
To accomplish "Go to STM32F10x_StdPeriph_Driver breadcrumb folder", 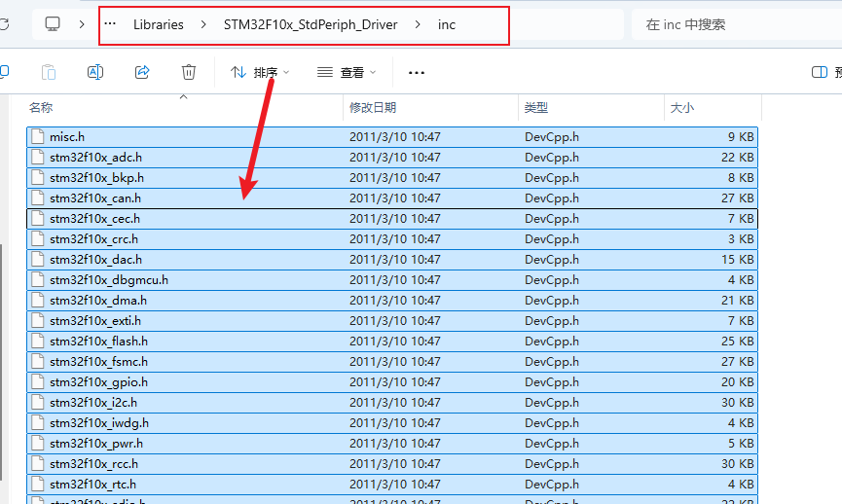I will tap(311, 24).
